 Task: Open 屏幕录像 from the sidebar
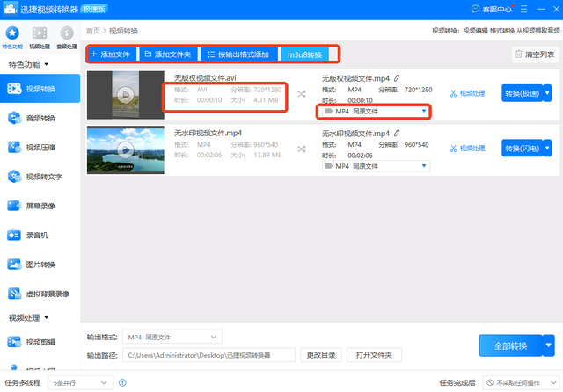tap(40, 206)
